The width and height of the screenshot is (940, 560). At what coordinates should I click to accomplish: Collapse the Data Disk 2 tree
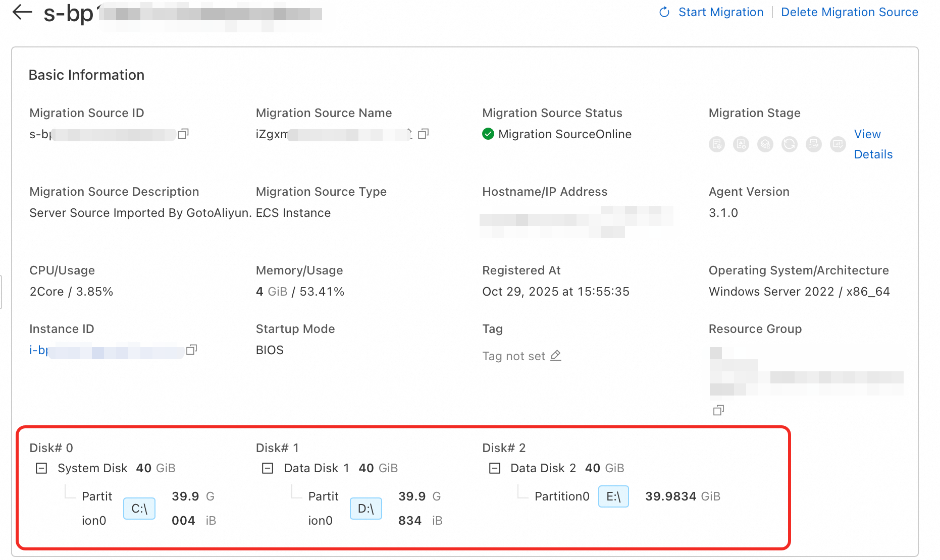[x=495, y=468]
